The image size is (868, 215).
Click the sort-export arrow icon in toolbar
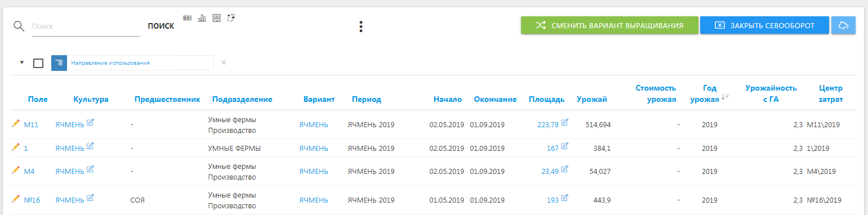pos(231,18)
